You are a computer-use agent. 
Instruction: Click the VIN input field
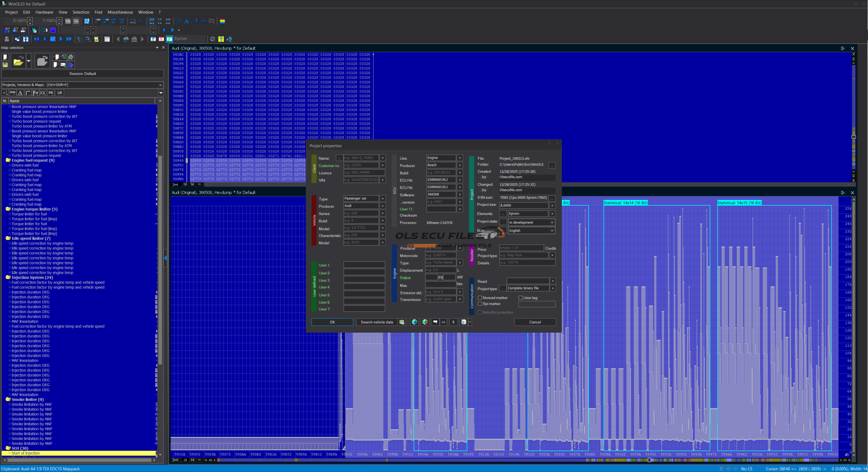point(361,180)
